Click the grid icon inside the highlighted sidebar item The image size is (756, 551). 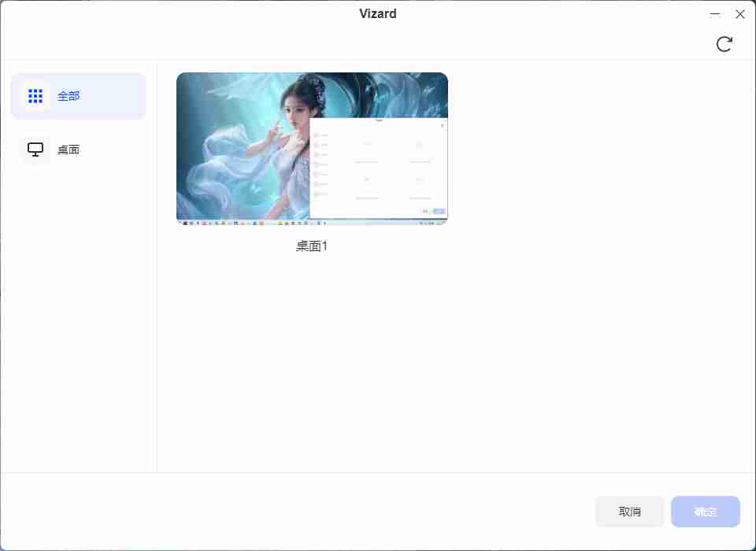[35, 95]
